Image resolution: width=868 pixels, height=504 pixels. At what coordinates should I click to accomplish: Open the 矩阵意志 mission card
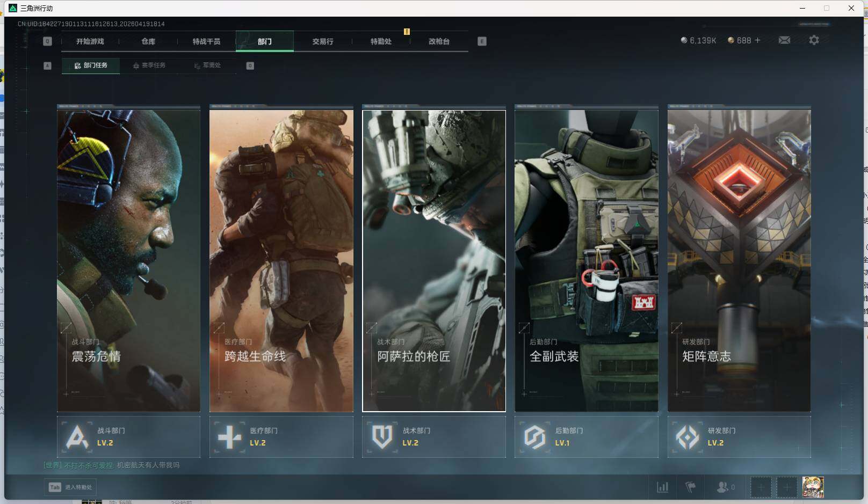pyautogui.click(x=739, y=261)
